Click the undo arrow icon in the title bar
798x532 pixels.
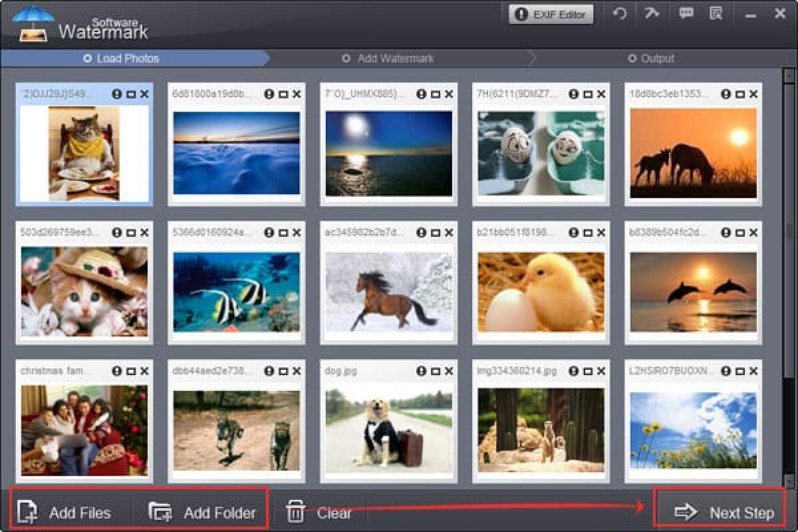tap(619, 13)
